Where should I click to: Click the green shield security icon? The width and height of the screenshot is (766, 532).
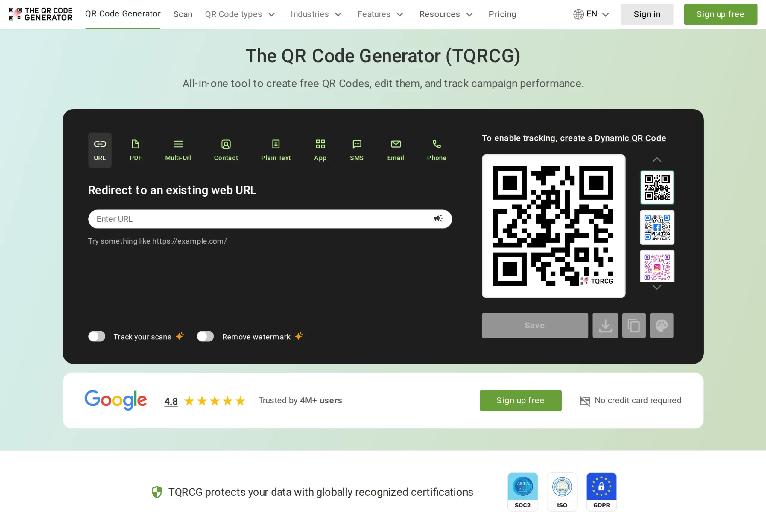pyautogui.click(x=157, y=492)
